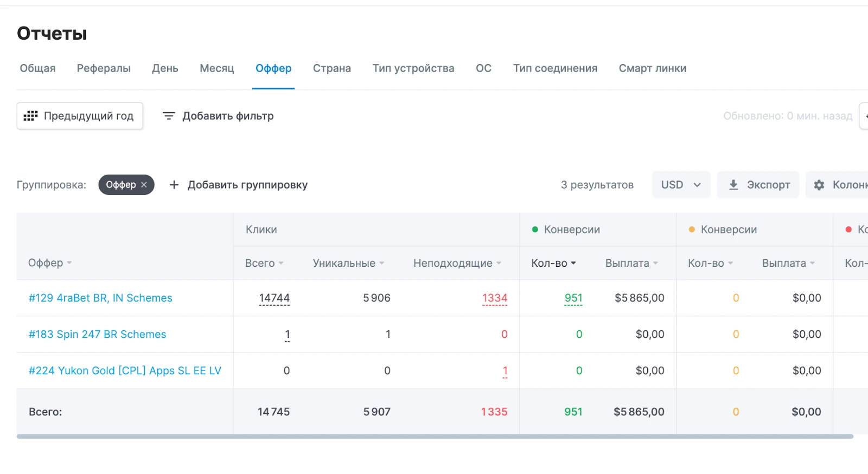Click the plus icon beside Добавить группировку

coord(174,185)
